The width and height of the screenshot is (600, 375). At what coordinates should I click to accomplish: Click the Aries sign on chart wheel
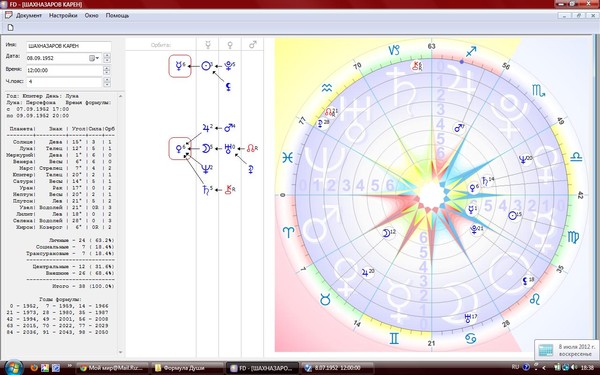coord(288,232)
